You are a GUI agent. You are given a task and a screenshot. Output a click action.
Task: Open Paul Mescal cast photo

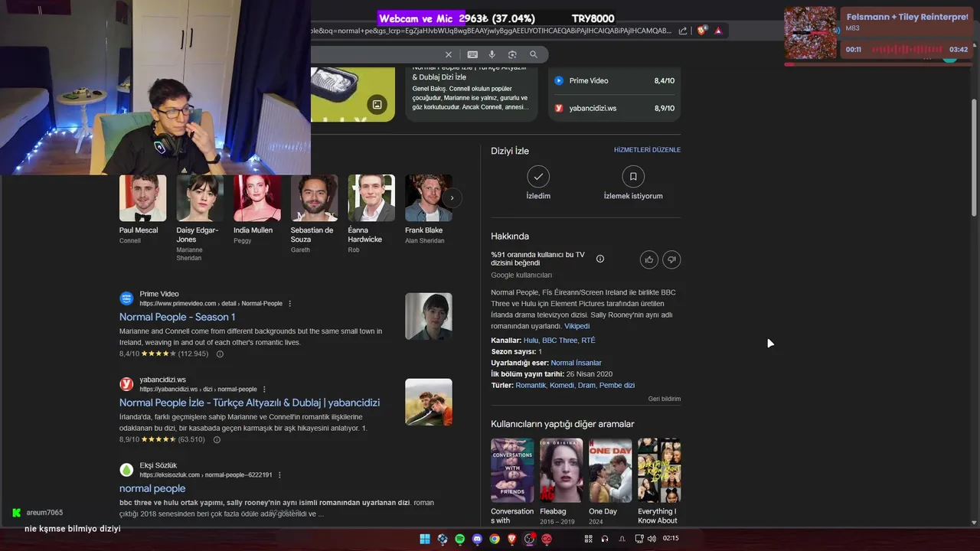click(x=142, y=198)
